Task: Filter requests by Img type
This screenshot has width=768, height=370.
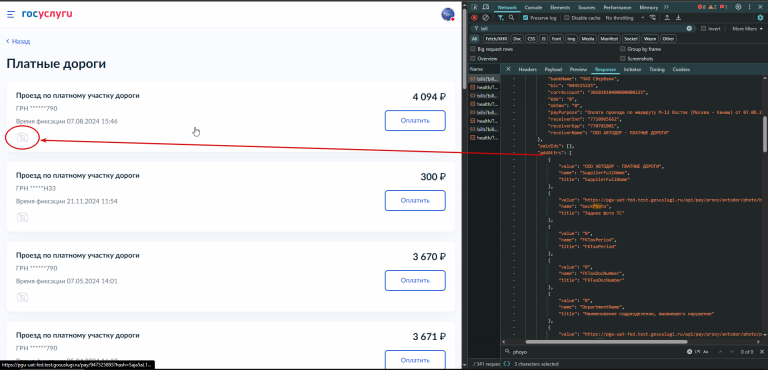Action: tap(571, 39)
